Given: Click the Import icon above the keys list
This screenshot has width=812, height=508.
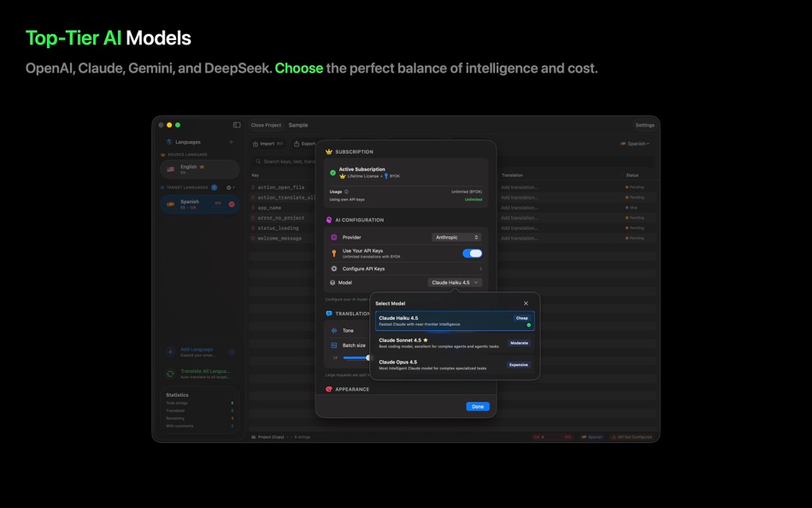Looking at the screenshot, I should [255, 144].
